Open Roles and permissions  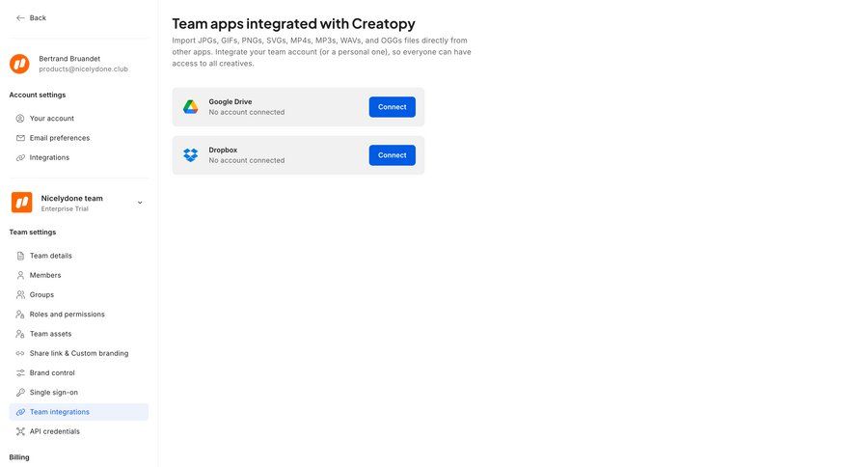[67, 315]
